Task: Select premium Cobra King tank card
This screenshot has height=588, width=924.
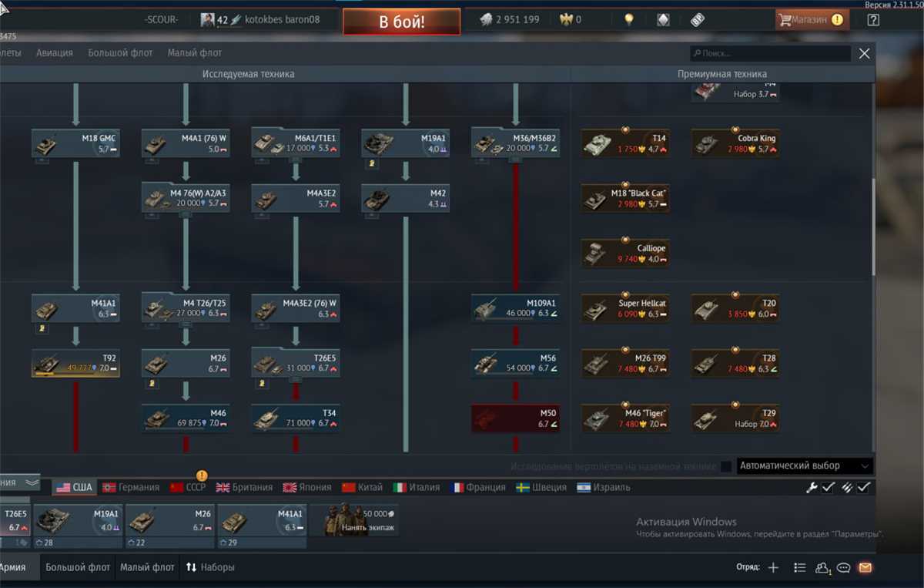Action: 735,143
